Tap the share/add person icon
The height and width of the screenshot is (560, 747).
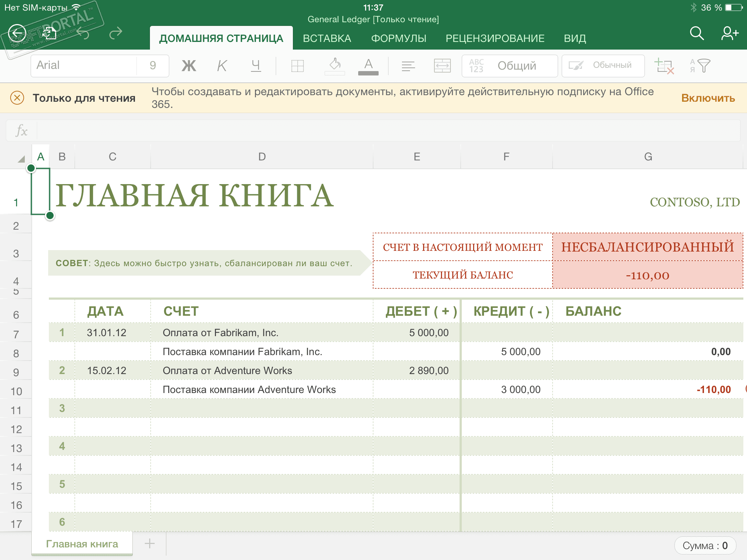tap(729, 34)
